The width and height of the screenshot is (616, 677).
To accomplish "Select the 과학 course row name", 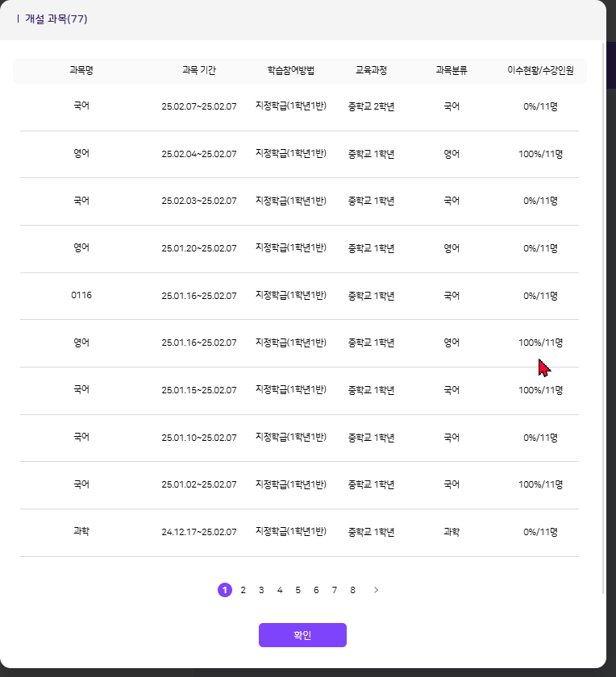I will 81,532.
